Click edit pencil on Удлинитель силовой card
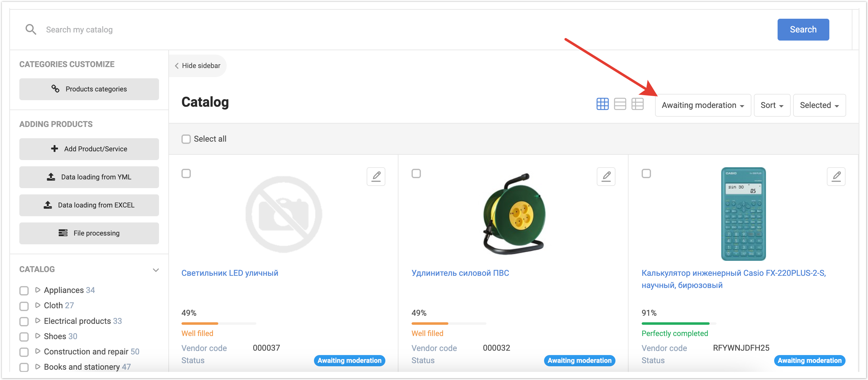This screenshot has width=868, height=380. point(606,176)
